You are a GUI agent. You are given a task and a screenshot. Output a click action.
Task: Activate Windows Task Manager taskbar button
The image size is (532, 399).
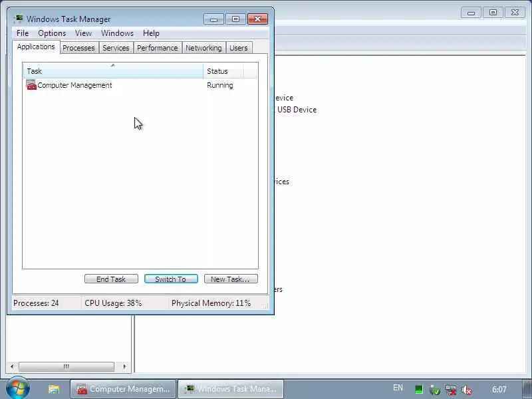[x=231, y=389]
